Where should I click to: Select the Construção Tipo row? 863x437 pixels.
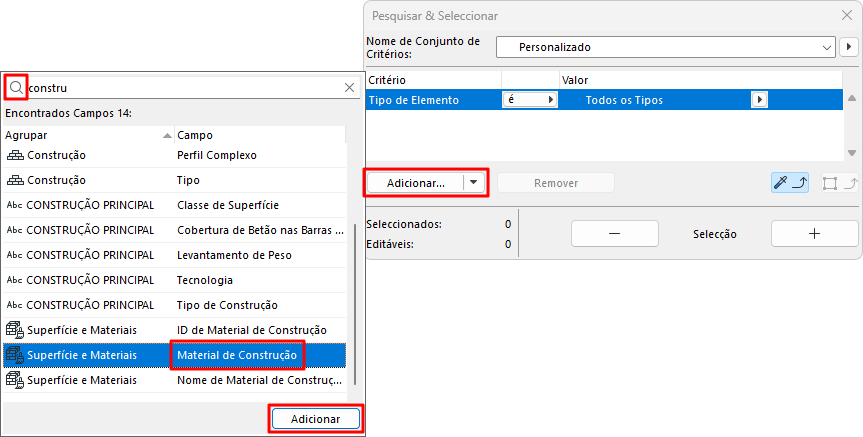[x=174, y=180]
